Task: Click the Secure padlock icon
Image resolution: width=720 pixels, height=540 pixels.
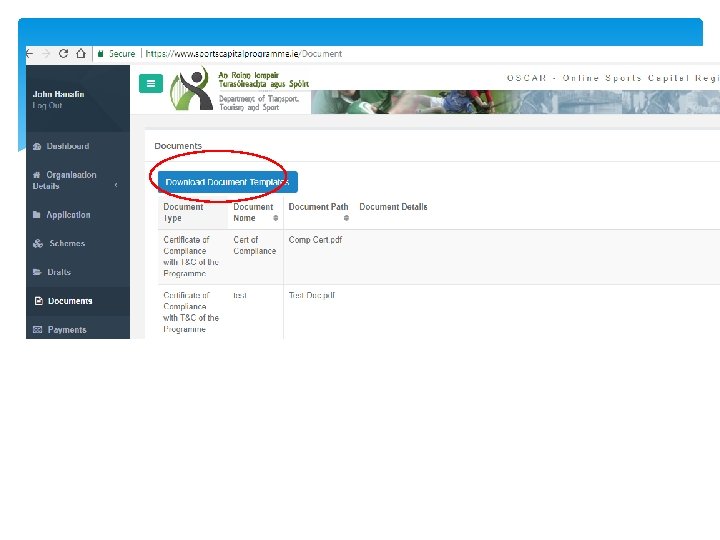Action: pyautogui.click(x=101, y=54)
